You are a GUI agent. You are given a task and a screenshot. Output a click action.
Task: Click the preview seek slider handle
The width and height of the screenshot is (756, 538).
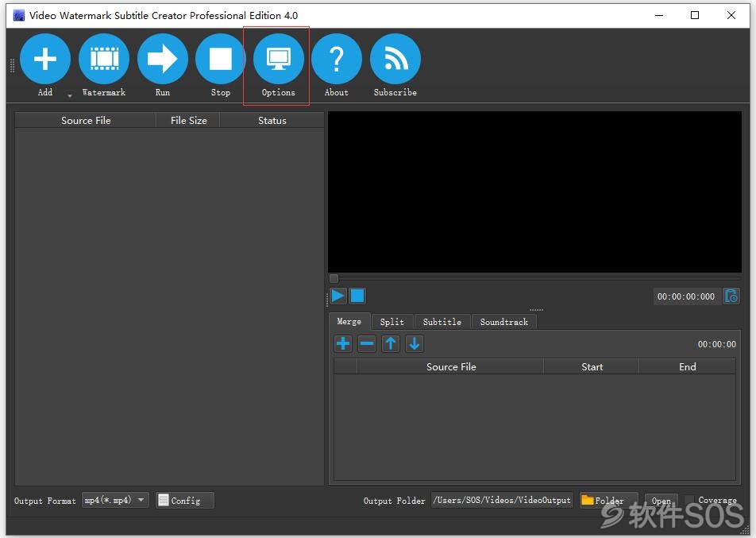(334, 278)
